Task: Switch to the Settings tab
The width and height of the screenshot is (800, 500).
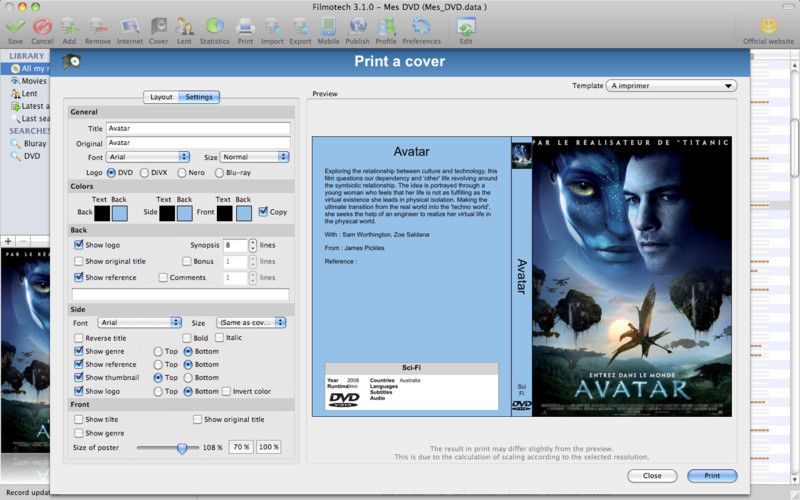Action: tap(199, 97)
